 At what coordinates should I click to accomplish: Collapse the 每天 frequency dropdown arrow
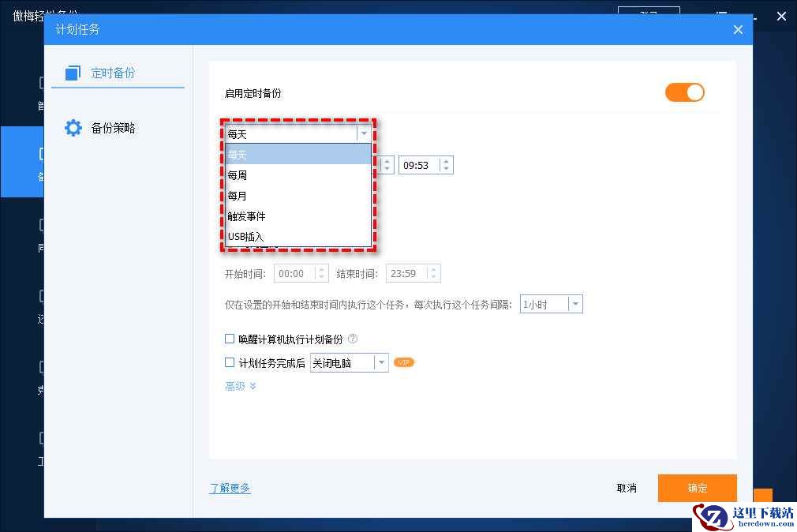pyautogui.click(x=364, y=134)
